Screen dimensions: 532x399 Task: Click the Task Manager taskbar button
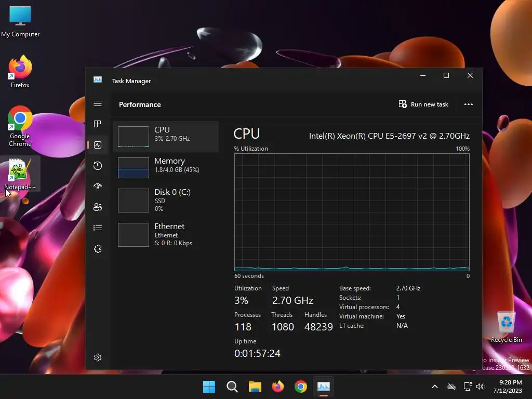[x=324, y=387]
